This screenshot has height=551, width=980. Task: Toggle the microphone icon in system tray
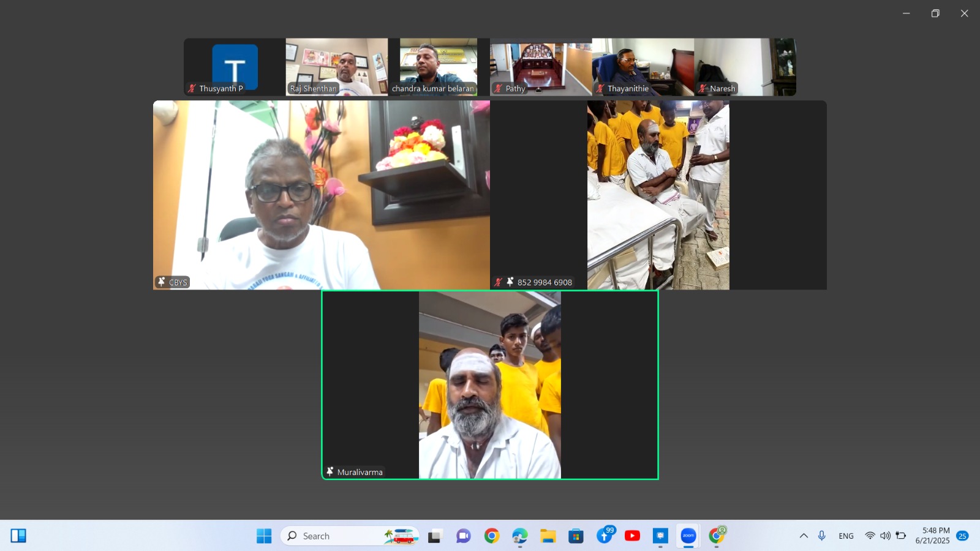(822, 536)
